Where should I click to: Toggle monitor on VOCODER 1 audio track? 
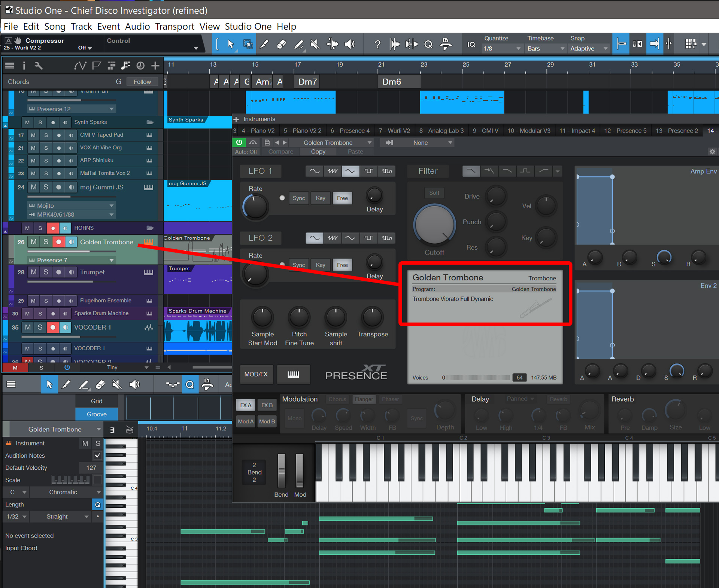point(66,327)
